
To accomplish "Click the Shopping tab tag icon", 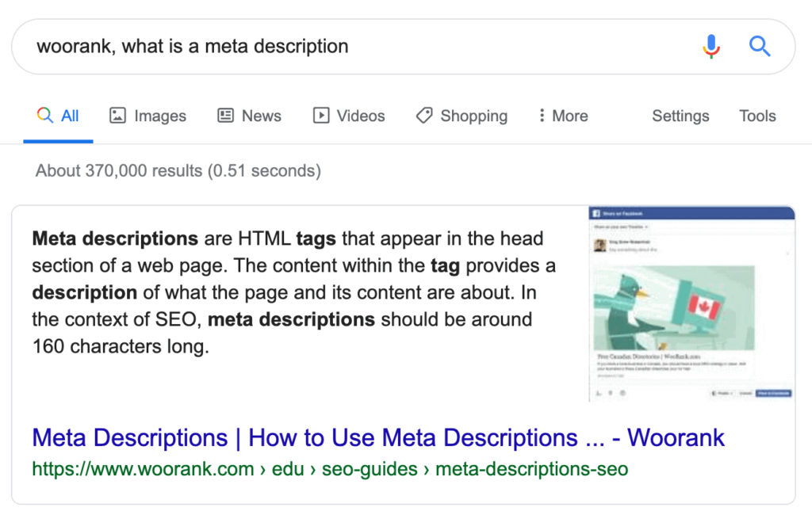I will click(424, 116).
